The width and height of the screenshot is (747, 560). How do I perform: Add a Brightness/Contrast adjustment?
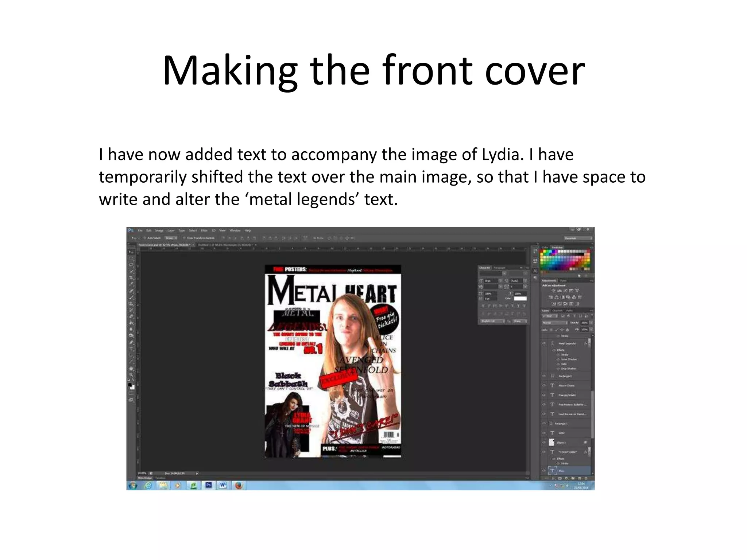tap(553, 291)
